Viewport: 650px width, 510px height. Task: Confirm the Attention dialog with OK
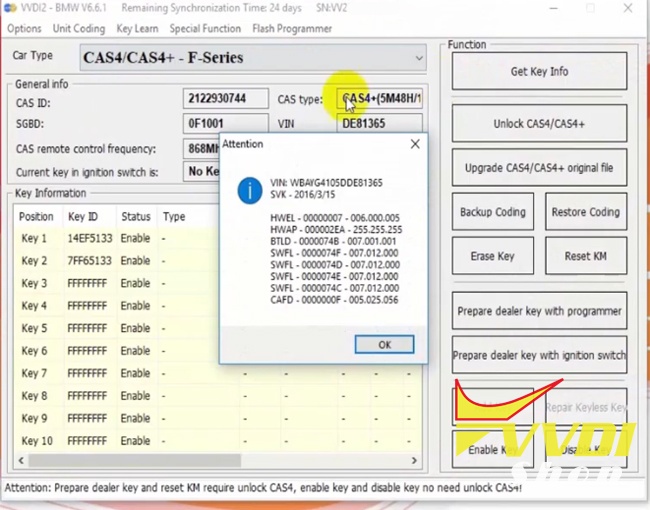pyautogui.click(x=384, y=345)
